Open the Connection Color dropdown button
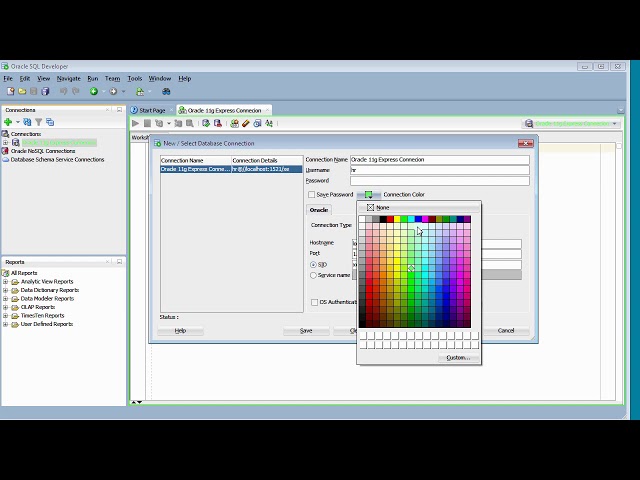 point(369,195)
